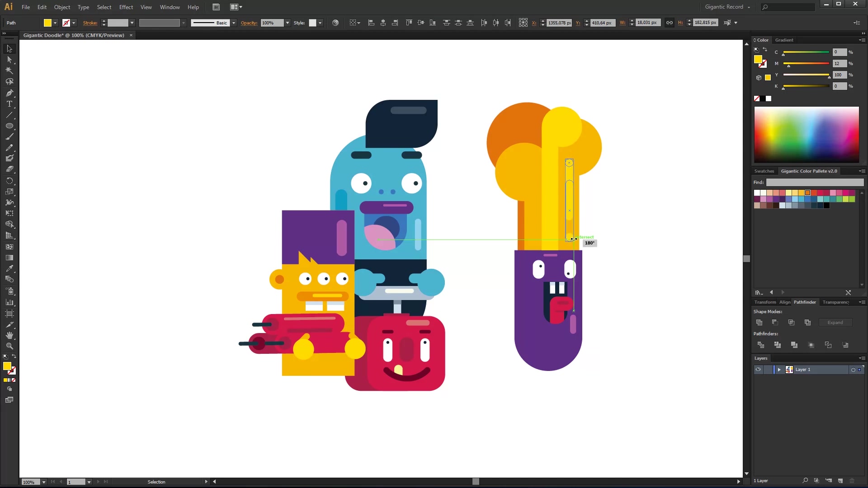Select the Artboard tool

9,313
